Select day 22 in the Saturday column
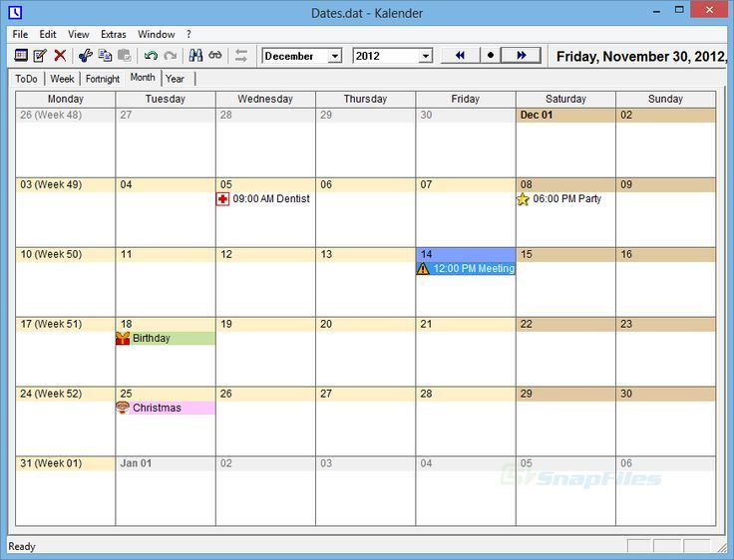The image size is (734, 560). tap(565, 324)
